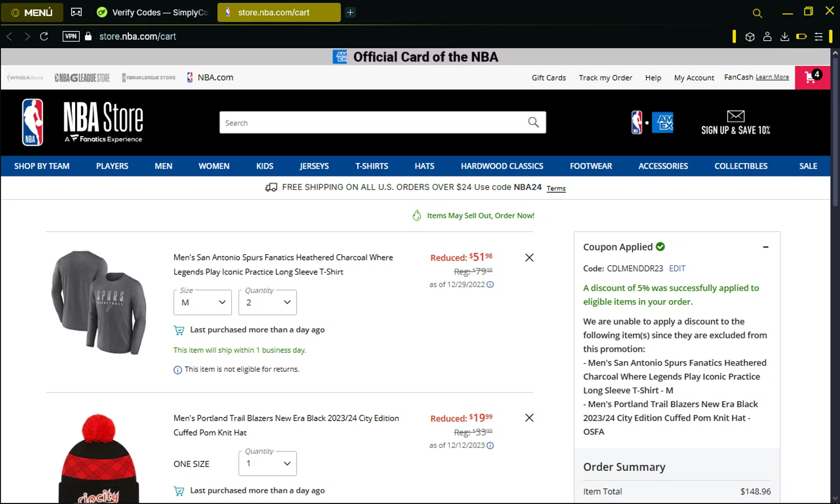Remove the Trail Blazers hat from cart
The height and width of the screenshot is (504, 840).
[x=529, y=418]
